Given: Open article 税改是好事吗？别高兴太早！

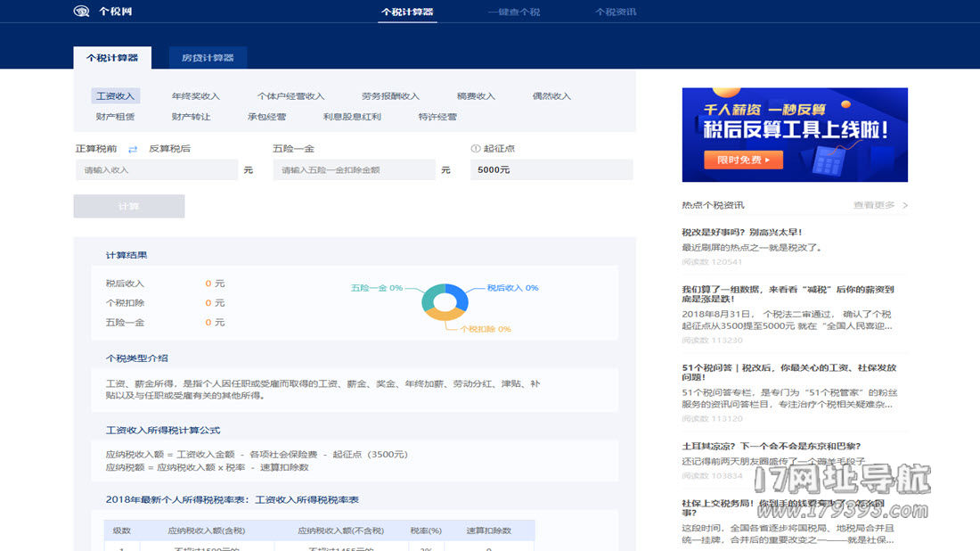Looking at the screenshot, I should tap(742, 233).
